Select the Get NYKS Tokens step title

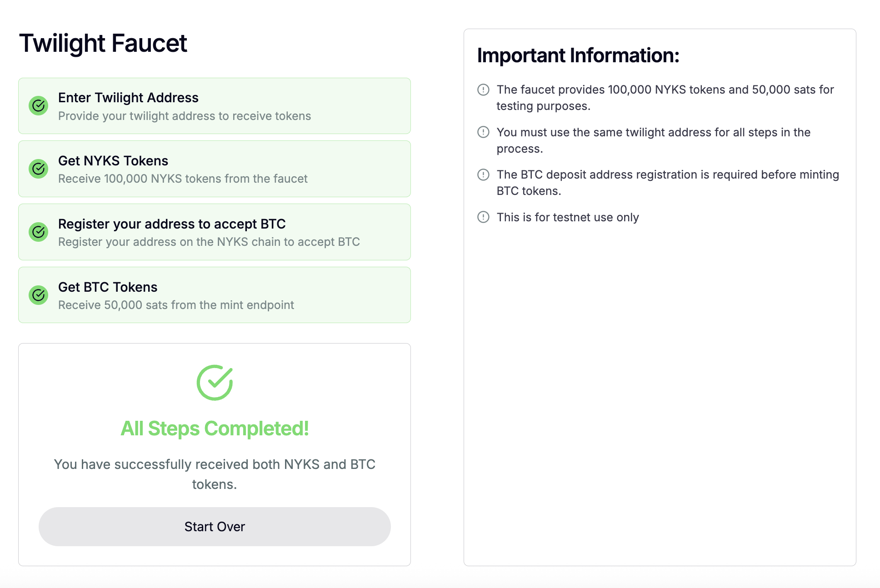pos(113,161)
